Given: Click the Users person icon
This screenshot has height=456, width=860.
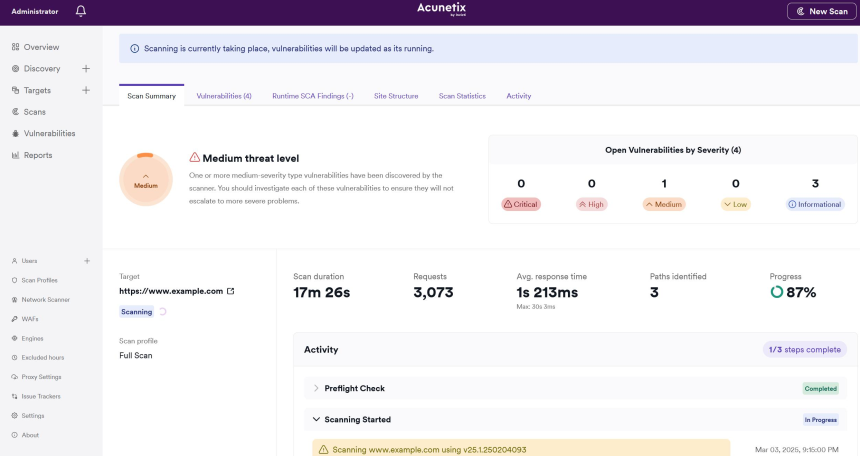Looking at the screenshot, I should pyautogui.click(x=15, y=261).
